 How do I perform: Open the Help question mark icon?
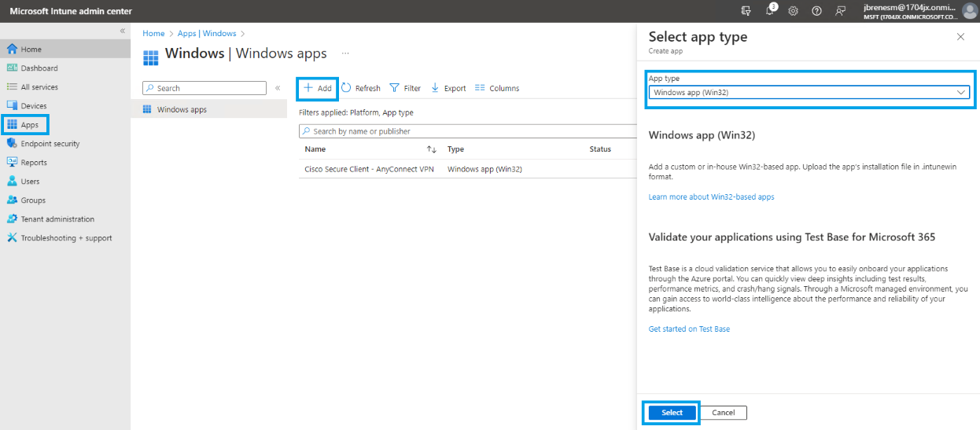click(816, 11)
